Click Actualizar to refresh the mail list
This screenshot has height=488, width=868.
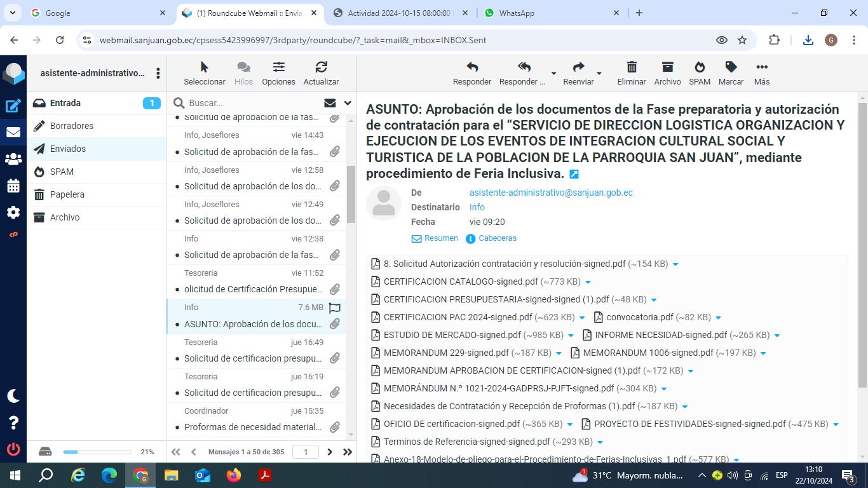(321, 67)
